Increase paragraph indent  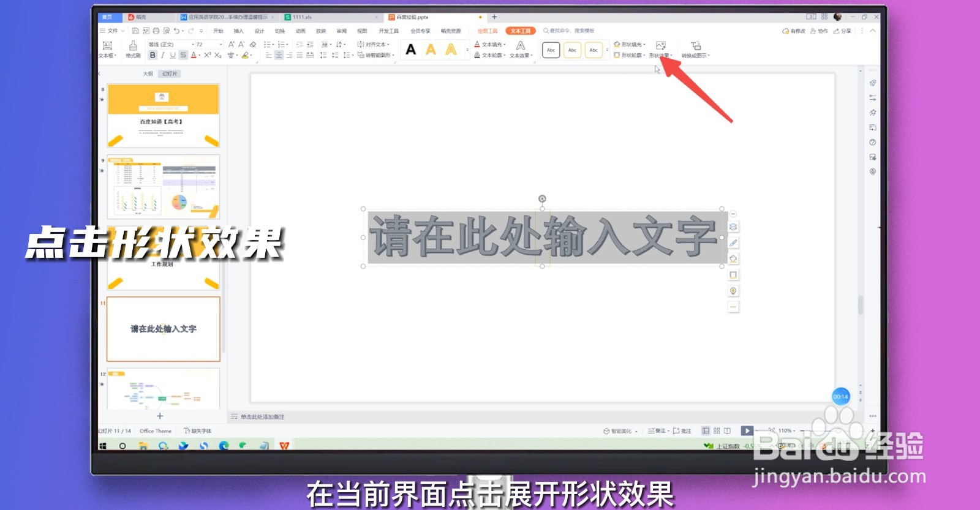pyautogui.click(x=310, y=45)
